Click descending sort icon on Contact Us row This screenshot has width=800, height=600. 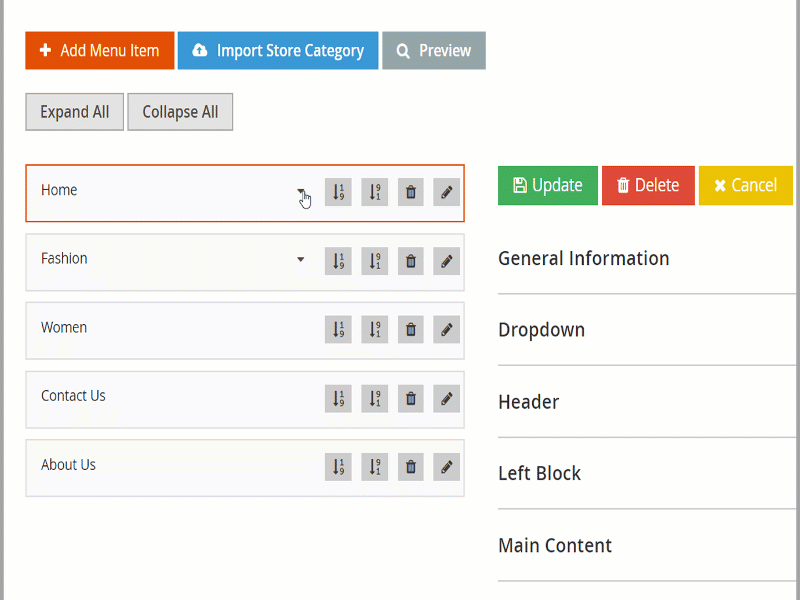point(374,398)
